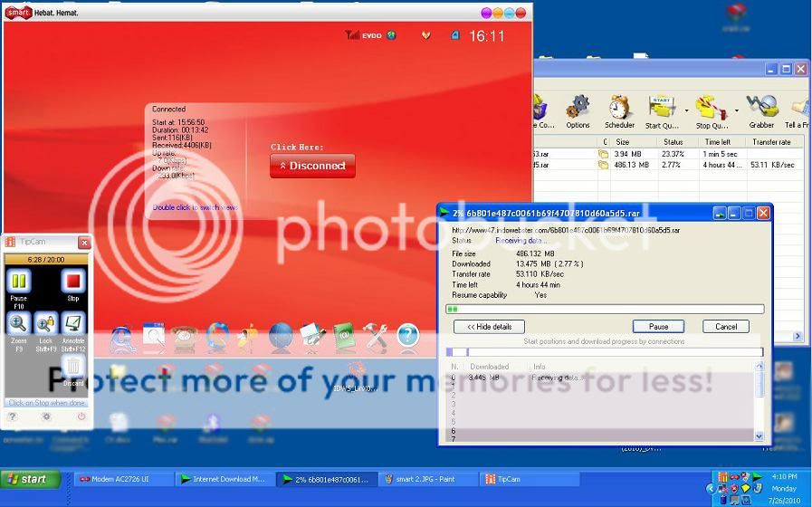The width and height of the screenshot is (812, 507).
Task: Switch to smart 2.JPG - Paint taskbar item
Action: 427,480
